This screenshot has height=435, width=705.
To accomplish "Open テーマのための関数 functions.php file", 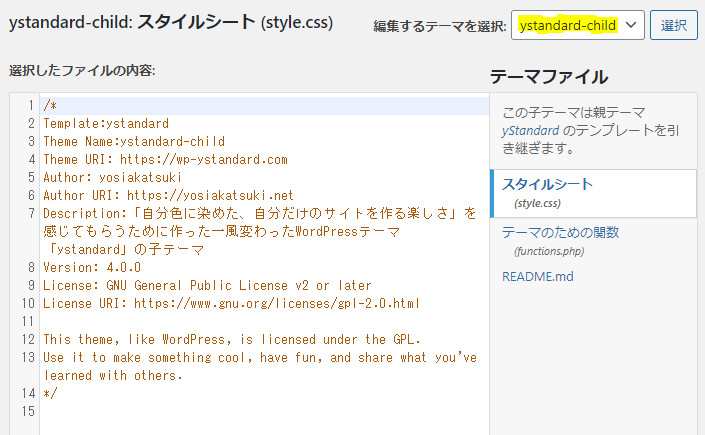I will point(560,241).
